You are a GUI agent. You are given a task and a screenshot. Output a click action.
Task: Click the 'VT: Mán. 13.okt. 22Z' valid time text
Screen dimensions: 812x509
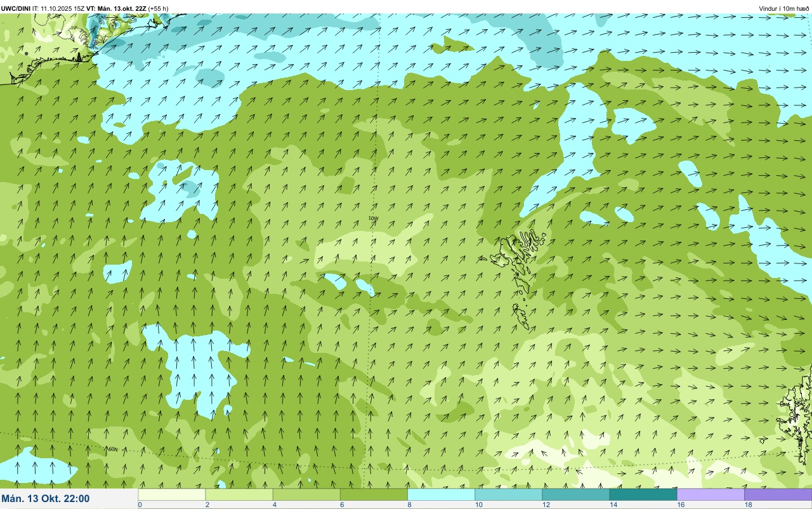tap(116, 8)
